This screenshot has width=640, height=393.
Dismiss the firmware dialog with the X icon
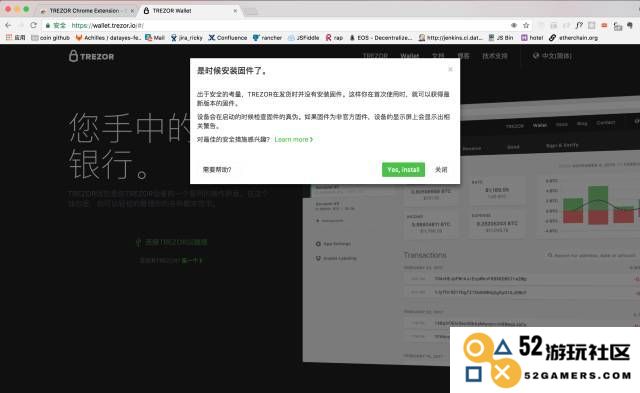450,69
